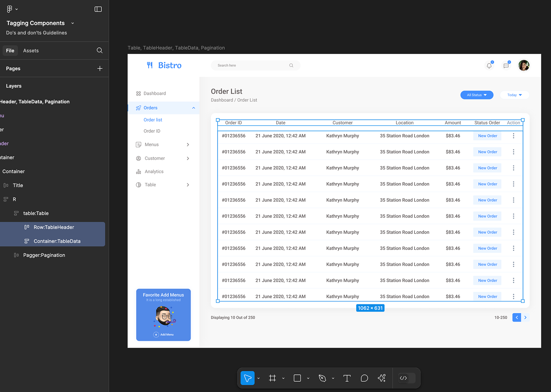Go to next page arrow in pagination

coord(525,317)
